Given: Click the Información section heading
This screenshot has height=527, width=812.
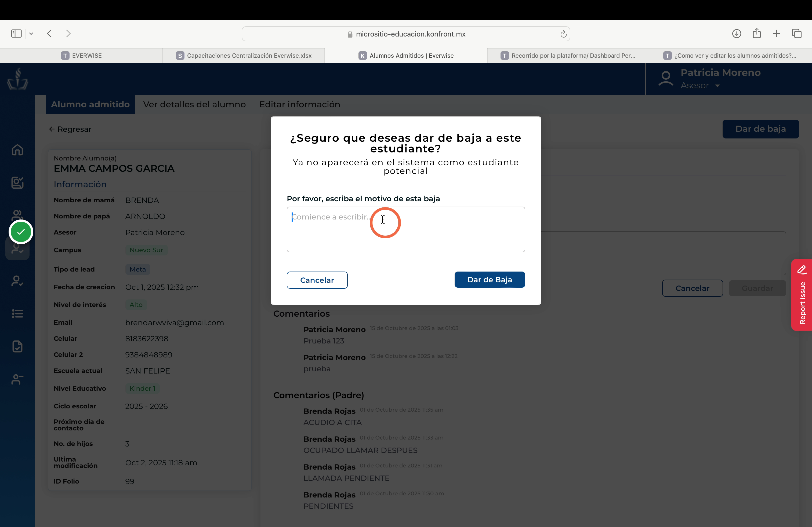Looking at the screenshot, I should coord(80,184).
